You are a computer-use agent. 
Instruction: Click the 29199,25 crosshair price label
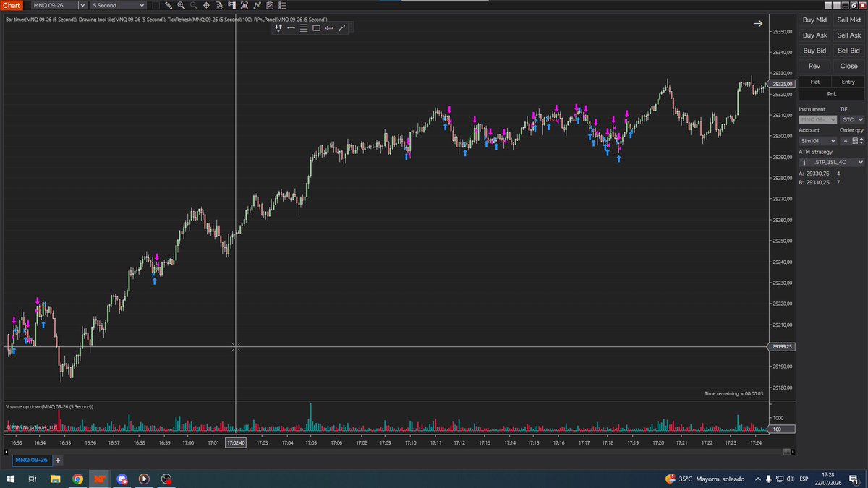tap(783, 347)
